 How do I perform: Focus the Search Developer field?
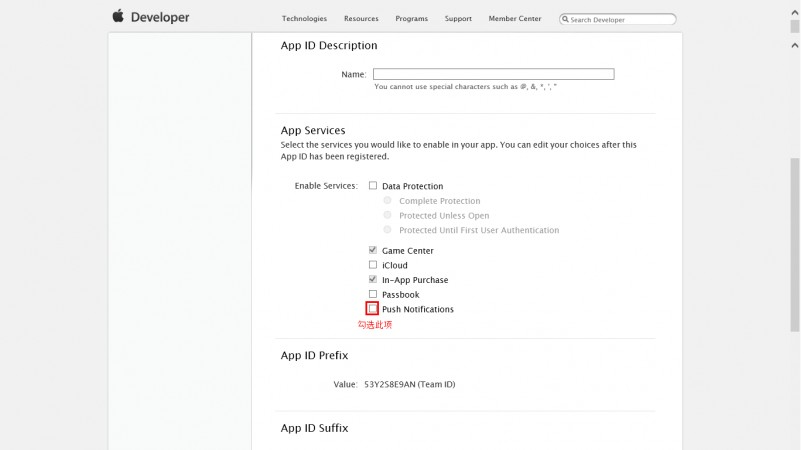(x=618, y=19)
